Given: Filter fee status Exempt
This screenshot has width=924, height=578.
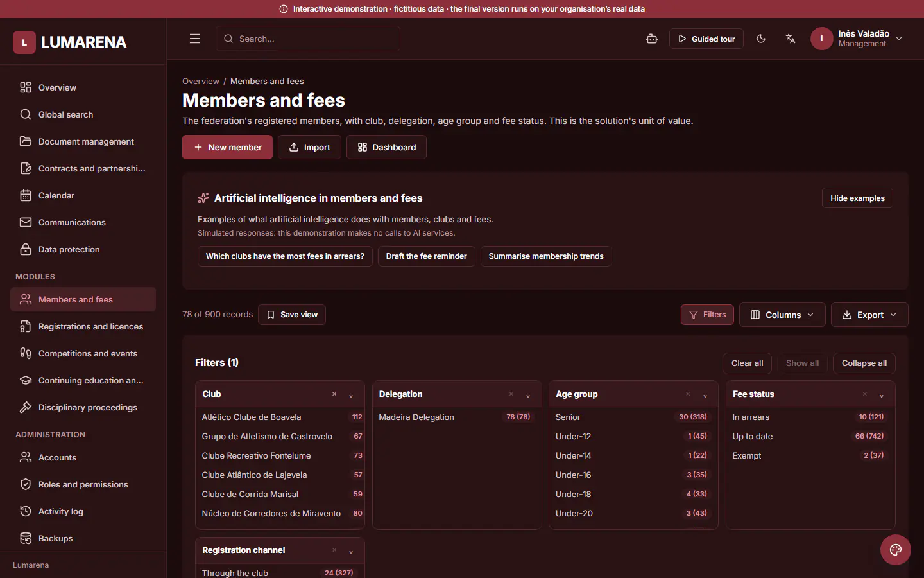Looking at the screenshot, I should point(810,455).
